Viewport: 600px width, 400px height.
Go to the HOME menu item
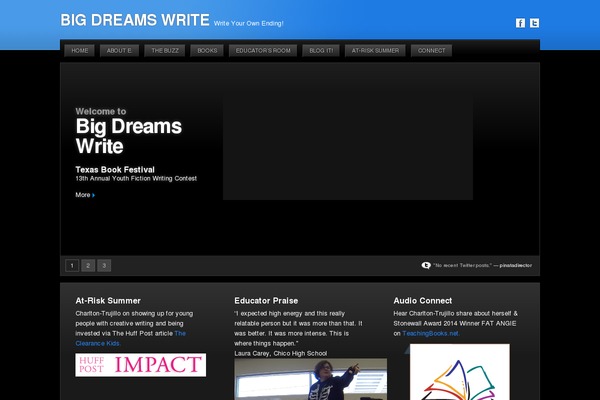(x=80, y=51)
